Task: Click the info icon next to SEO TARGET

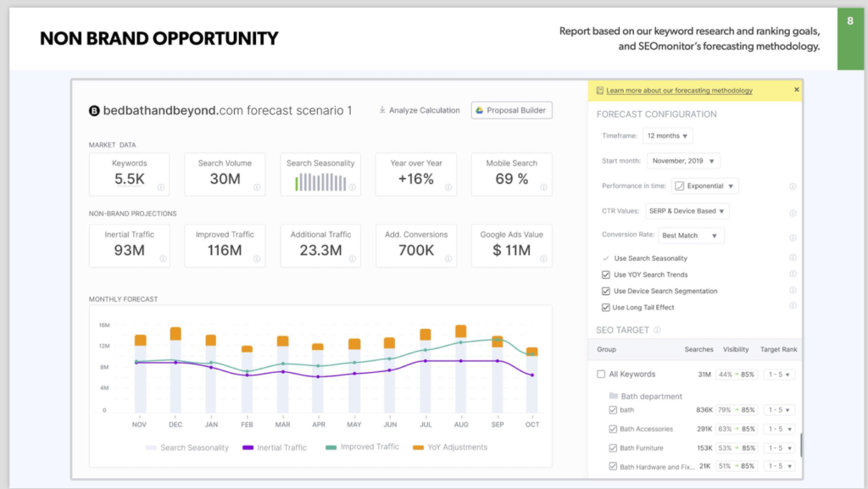Action: pyautogui.click(x=658, y=330)
